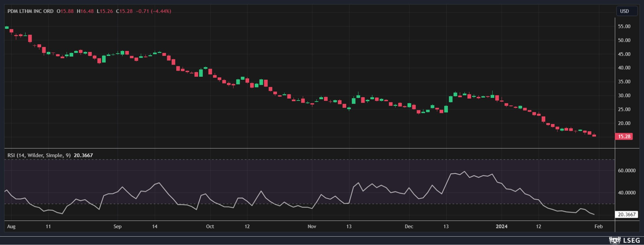Select the Aug label on time axis
Image resolution: width=644 pixels, height=245 pixels.
tap(12, 226)
